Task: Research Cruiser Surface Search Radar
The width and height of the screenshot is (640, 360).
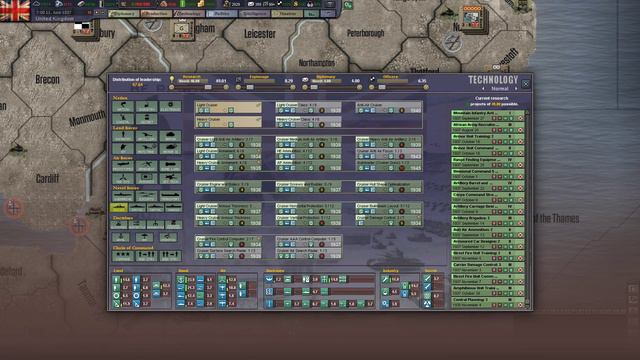Action: coord(228,253)
